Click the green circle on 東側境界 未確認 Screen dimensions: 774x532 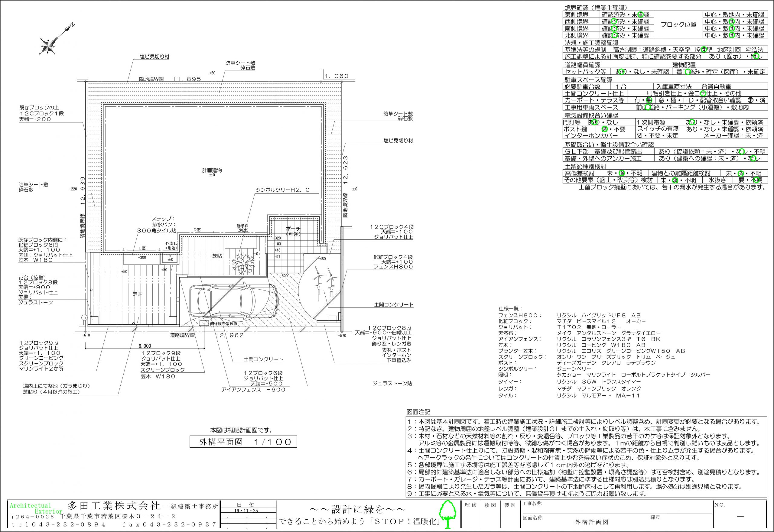tap(640, 15)
